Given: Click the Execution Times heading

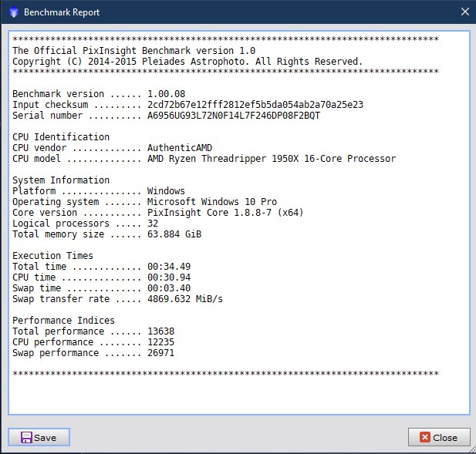Looking at the screenshot, I should 52,256.
